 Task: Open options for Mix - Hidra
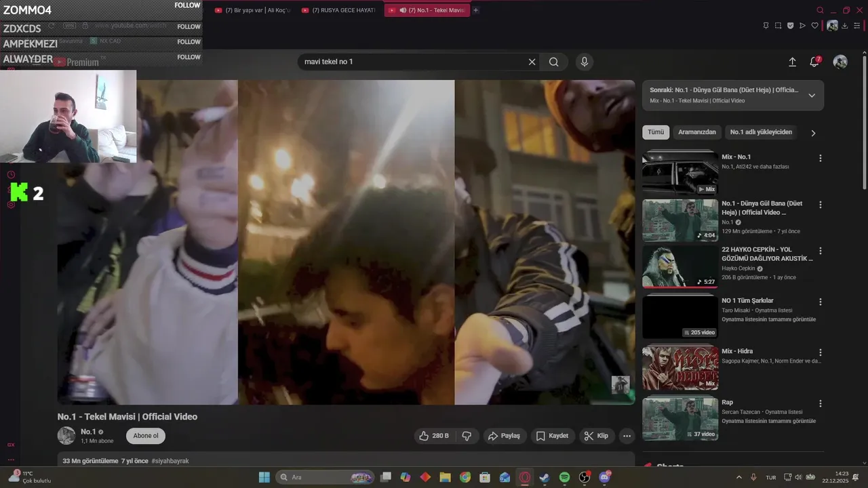pyautogui.click(x=820, y=352)
